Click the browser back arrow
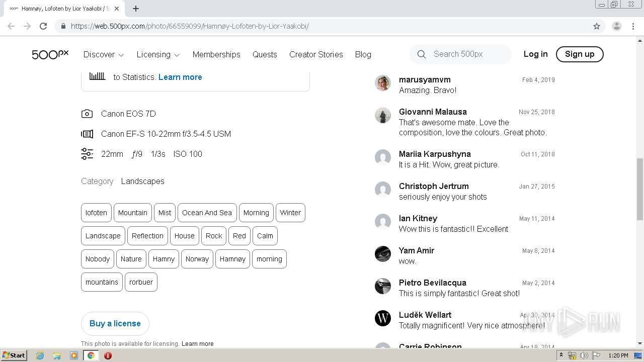Screen dimensions: 644x362 coord(11,26)
